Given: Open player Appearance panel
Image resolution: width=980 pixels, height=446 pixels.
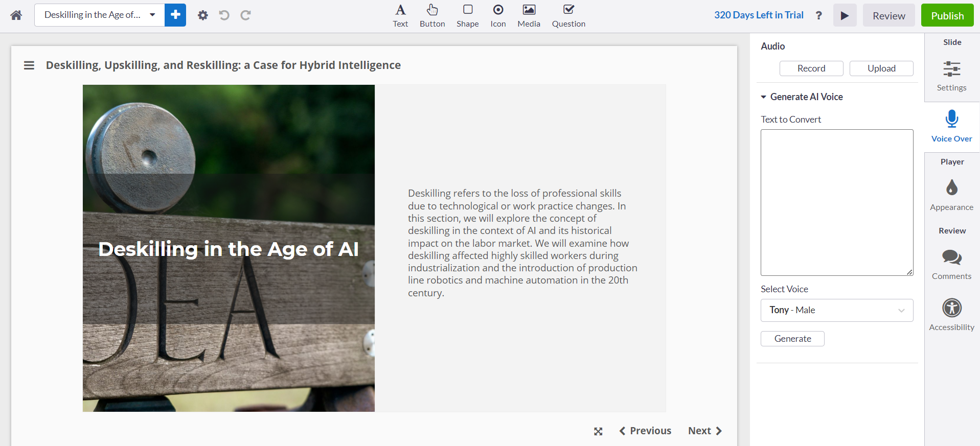Looking at the screenshot, I should (x=951, y=195).
